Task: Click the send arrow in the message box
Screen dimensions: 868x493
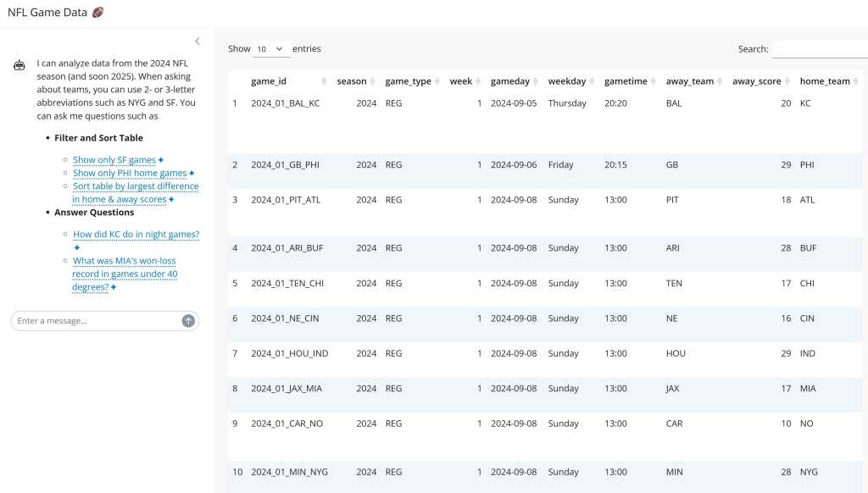Action: (x=187, y=320)
